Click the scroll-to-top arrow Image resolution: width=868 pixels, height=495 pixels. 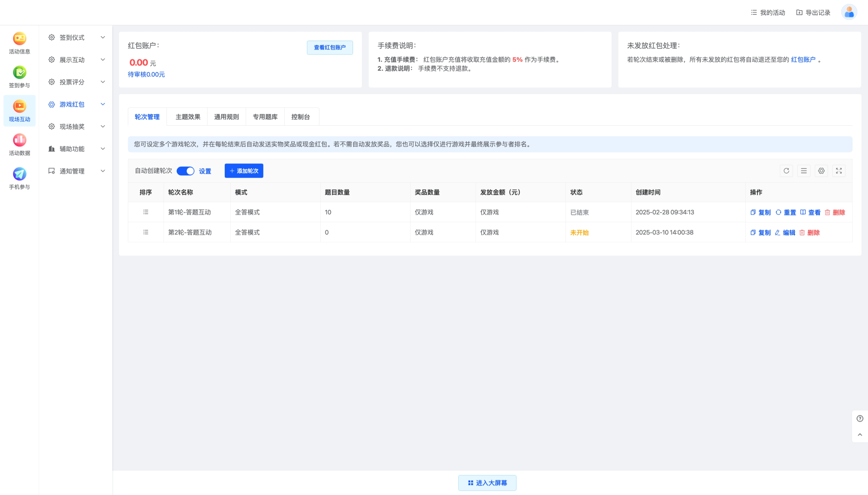pyautogui.click(x=860, y=434)
